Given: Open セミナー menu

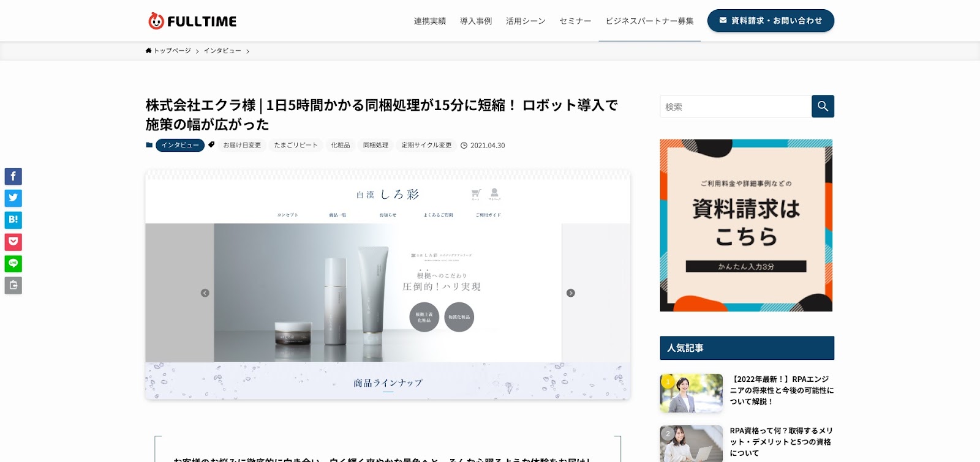Looking at the screenshot, I should pyautogui.click(x=575, y=21).
